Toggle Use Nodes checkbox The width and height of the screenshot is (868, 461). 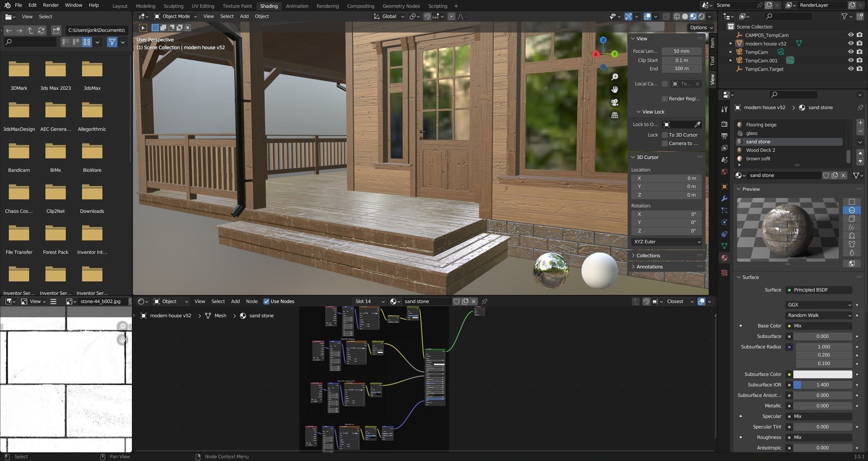coord(266,301)
